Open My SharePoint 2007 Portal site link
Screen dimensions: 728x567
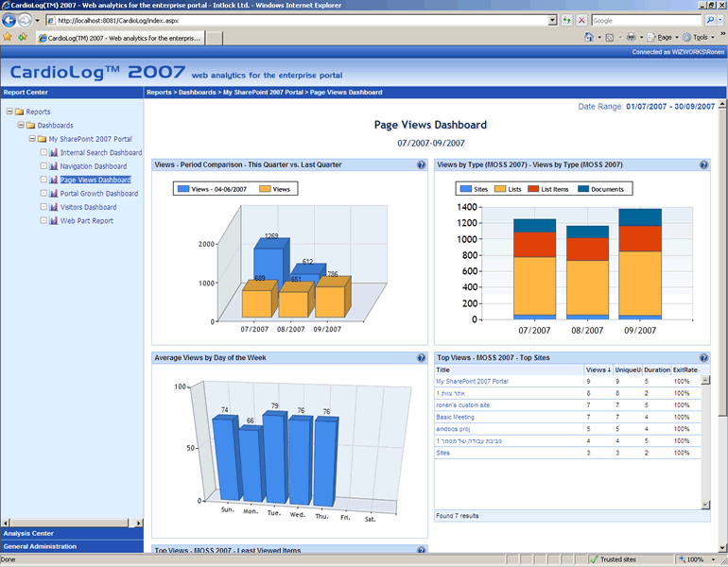472,381
